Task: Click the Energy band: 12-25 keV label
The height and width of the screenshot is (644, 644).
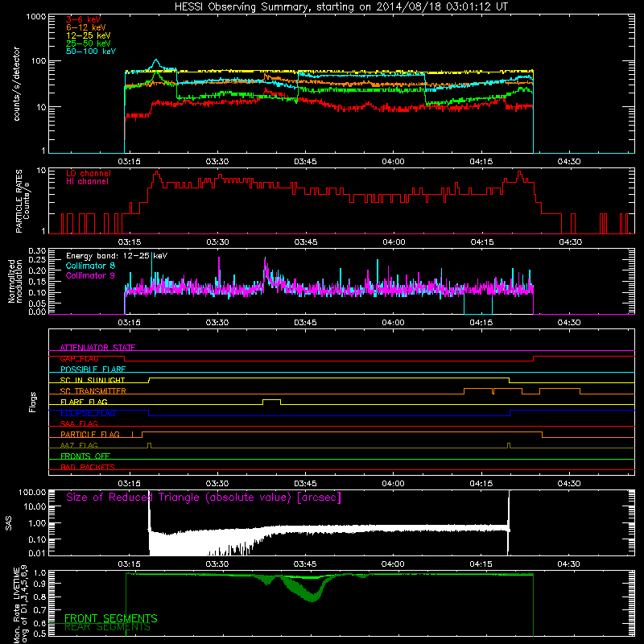Action: [x=117, y=256]
